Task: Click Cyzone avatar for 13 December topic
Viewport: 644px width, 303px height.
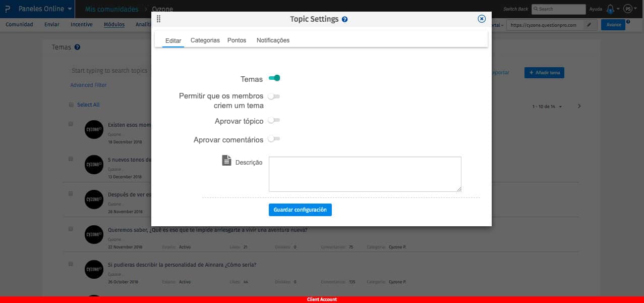Action: [94, 165]
